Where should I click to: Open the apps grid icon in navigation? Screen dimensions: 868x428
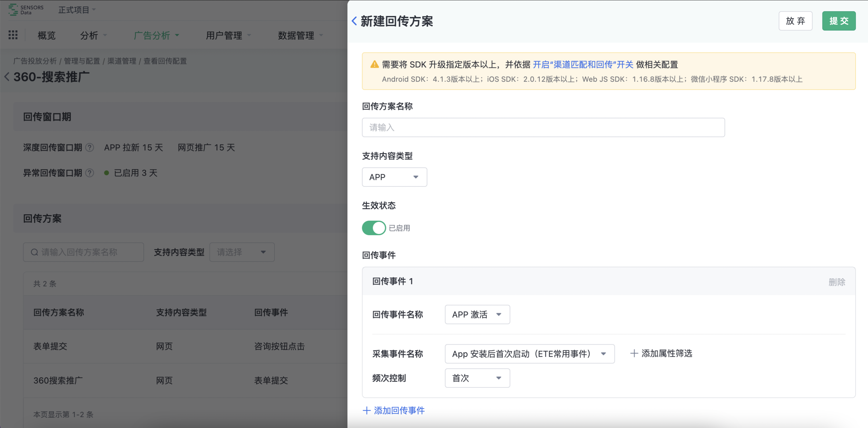[x=13, y=35]
